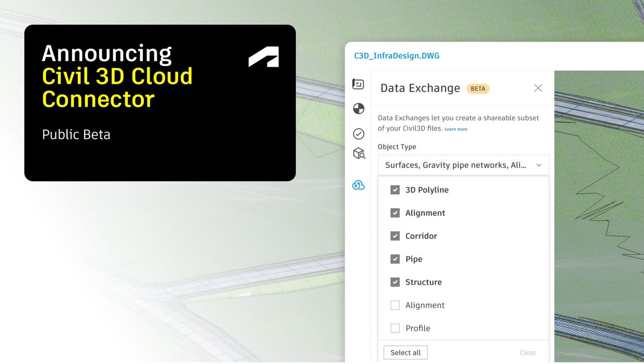The image size is (644, 364).
Task: Collapse the Object Type dropdown
Action: tap(463, 165)
